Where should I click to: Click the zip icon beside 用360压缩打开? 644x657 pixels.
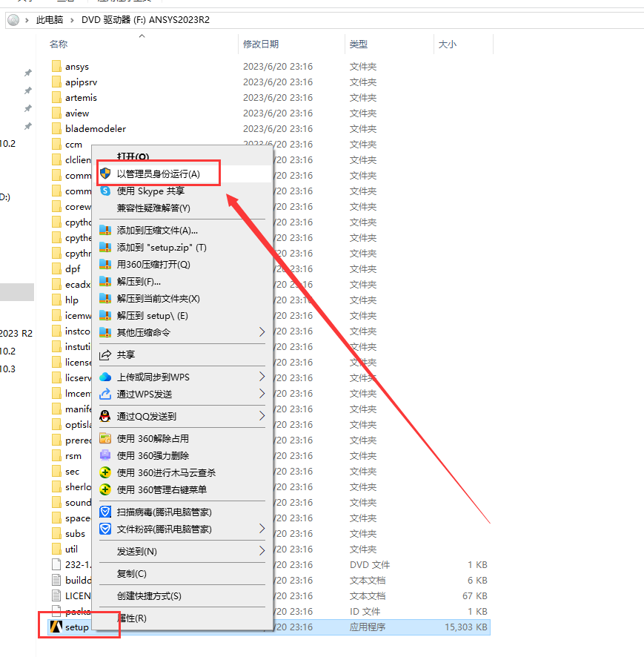tap(105, 265)
